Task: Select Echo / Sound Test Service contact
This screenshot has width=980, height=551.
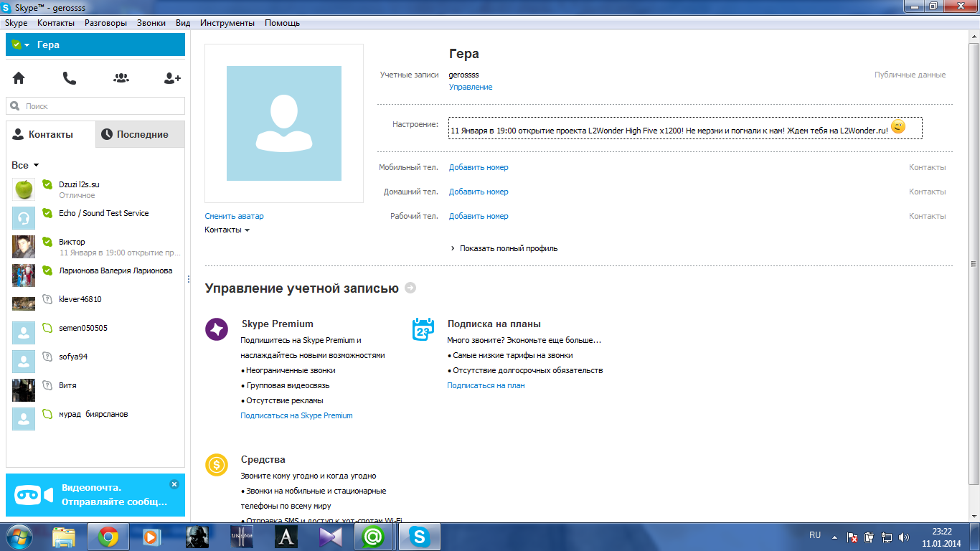Action: 95,217
